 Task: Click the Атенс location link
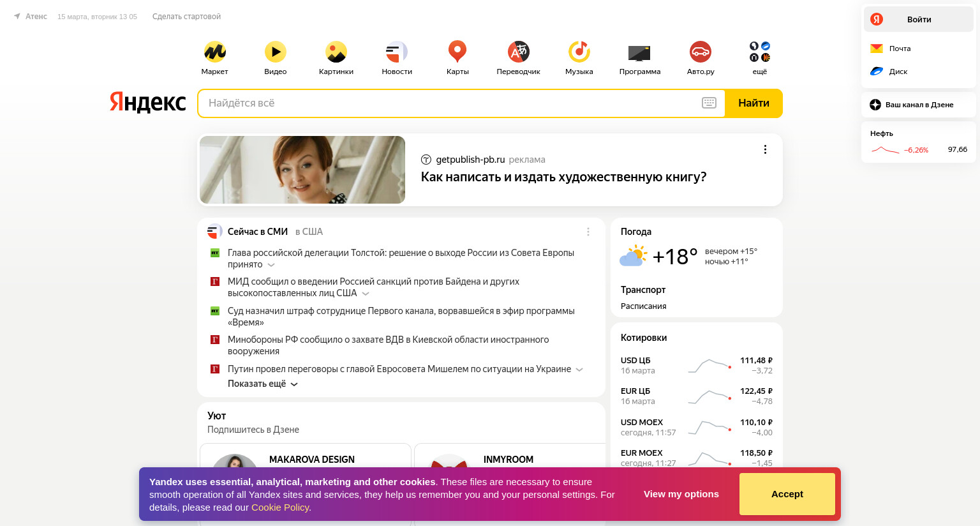coord(36,17)
